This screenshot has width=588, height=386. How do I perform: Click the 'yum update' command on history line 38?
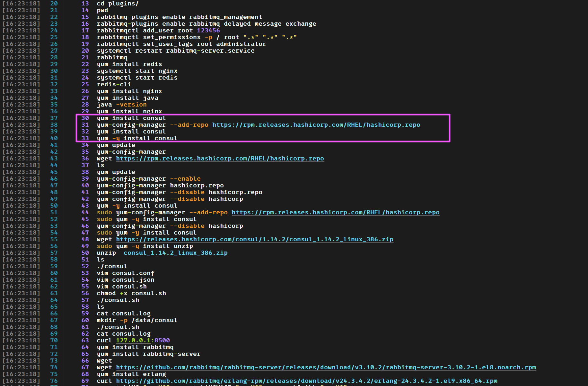(x=116, y=172)
